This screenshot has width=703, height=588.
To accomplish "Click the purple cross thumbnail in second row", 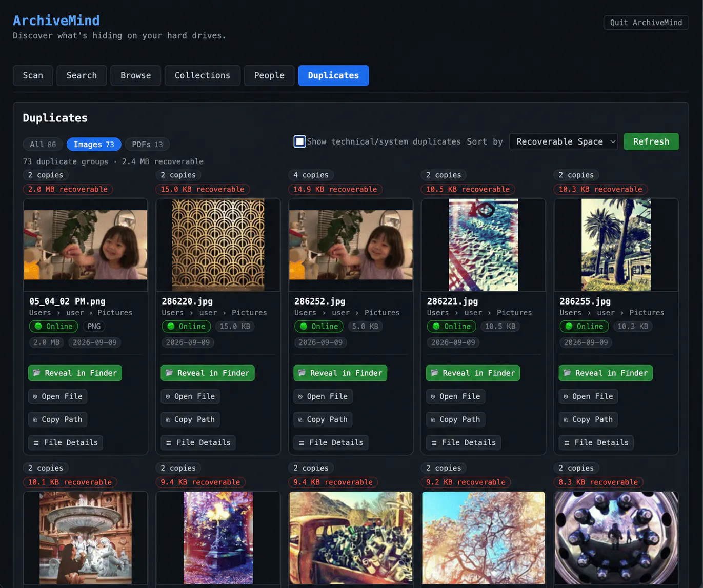I will tap(218, 538).
